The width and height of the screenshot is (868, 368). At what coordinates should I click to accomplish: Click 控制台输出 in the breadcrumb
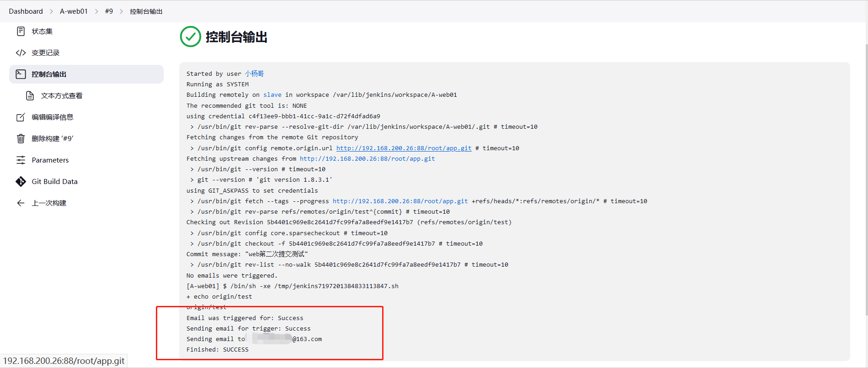[x=146, y=11]
